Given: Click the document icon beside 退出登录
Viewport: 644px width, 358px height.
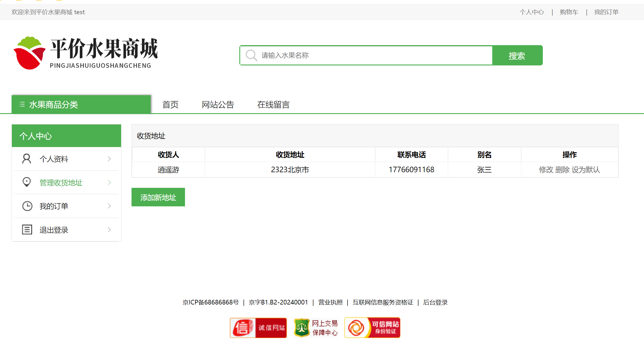Looking at the screenshot, I should pos(27,230).
